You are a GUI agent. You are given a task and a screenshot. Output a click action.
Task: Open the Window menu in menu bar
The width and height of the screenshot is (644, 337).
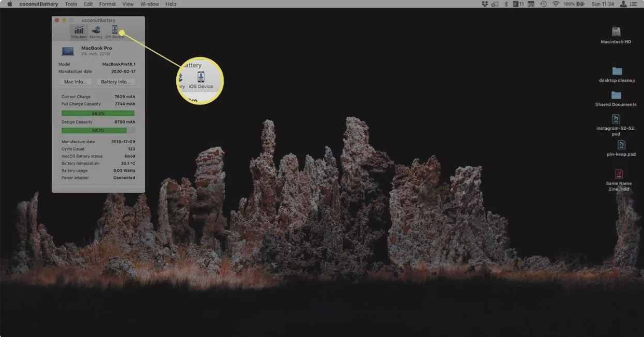[x=149, y=4]
